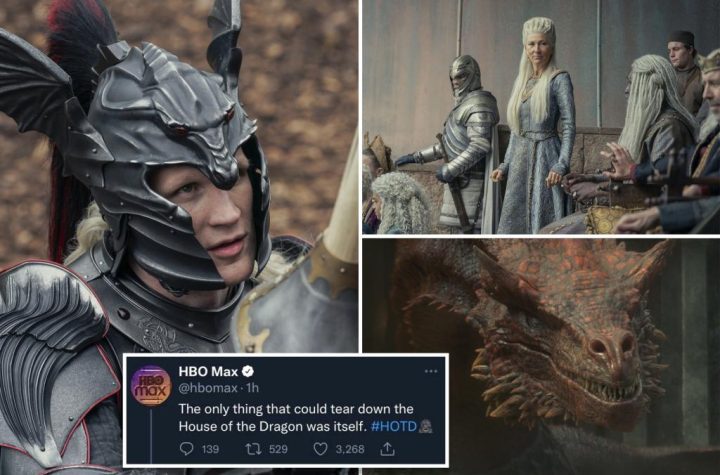Click the reply speech bubble icon
720x475 pixels.
click(x=186, y=448)
